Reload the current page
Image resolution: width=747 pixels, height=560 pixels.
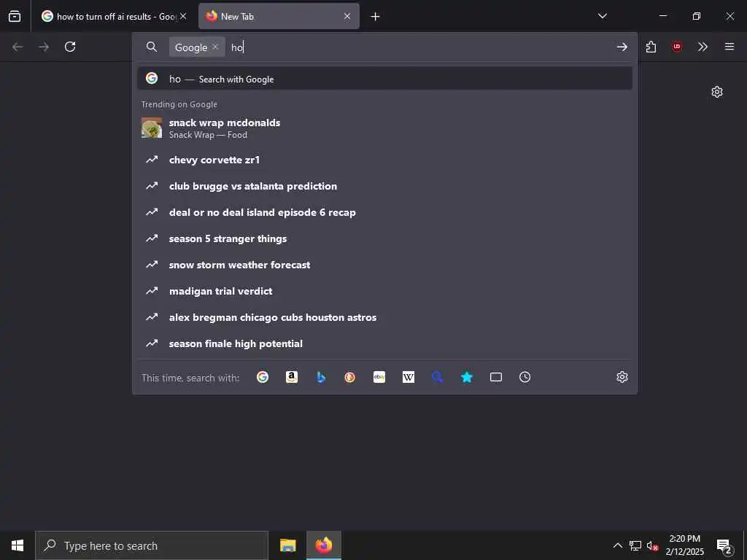click(70, 47)
